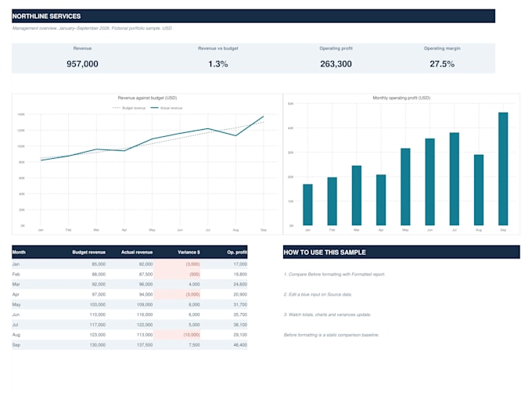The image size is (532, 399).
Task: Click the Jul bar in operating profit chart
Action: pyautogui.click(x=455, y=179)
